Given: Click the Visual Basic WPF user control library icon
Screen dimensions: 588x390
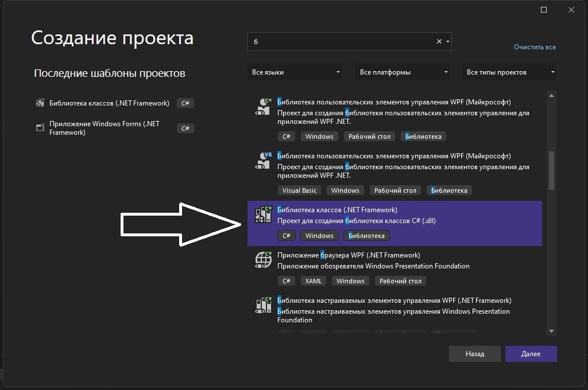Looking at the screenshot, I should click(263, 161).
